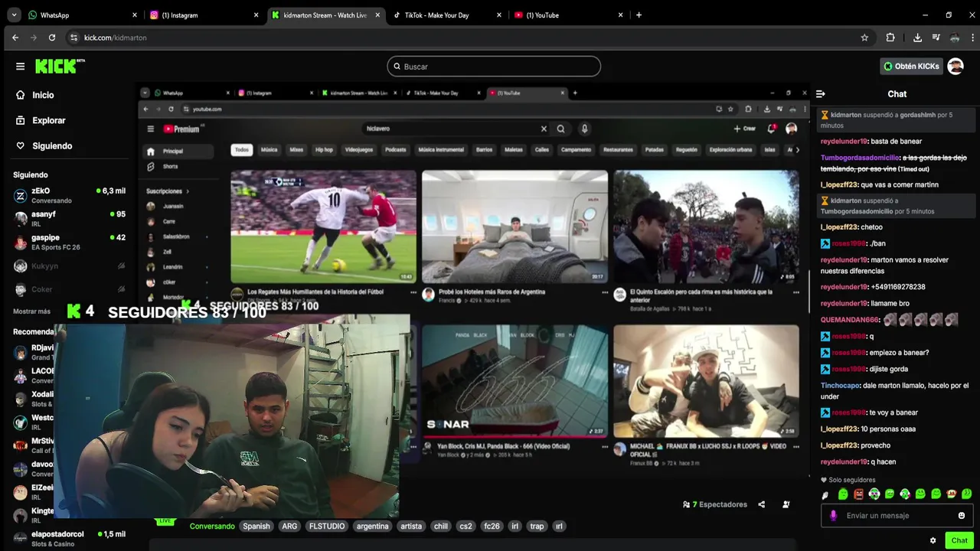Image resolution: width=980 pixels, height=551 pixels.
Task: Insert the orange monkey face emote
Action: pyautogui.click(x=952, y=494)
